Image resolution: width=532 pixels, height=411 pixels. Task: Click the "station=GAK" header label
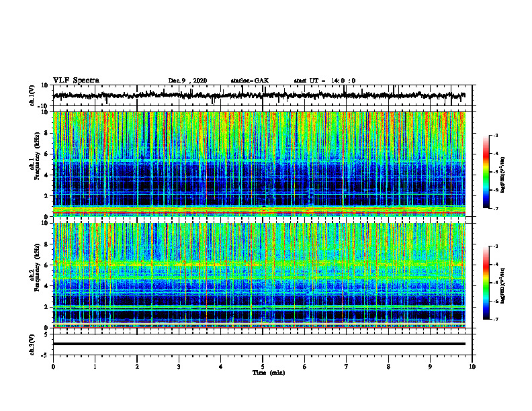250,81
